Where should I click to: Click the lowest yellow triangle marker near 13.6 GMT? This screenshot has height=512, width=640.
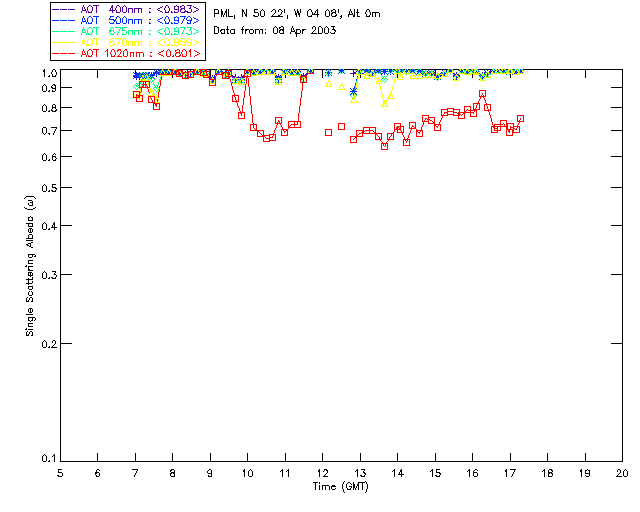384,105
